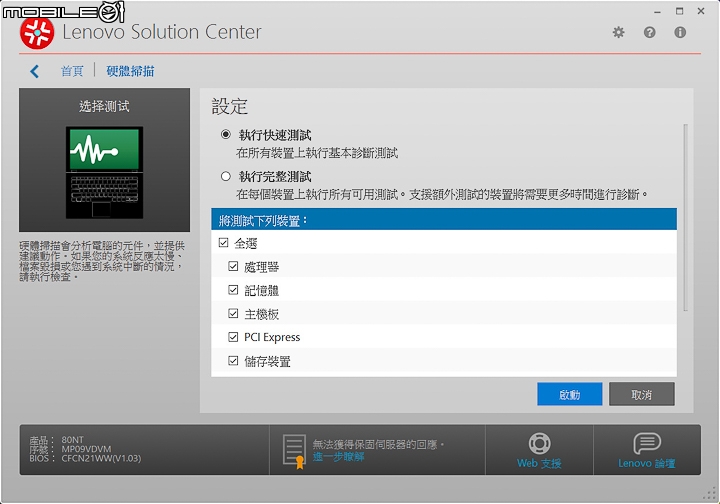720x504 pixels.
Task: Uncheck the 處理器 checkbox
Action: (x=233, y=266)
